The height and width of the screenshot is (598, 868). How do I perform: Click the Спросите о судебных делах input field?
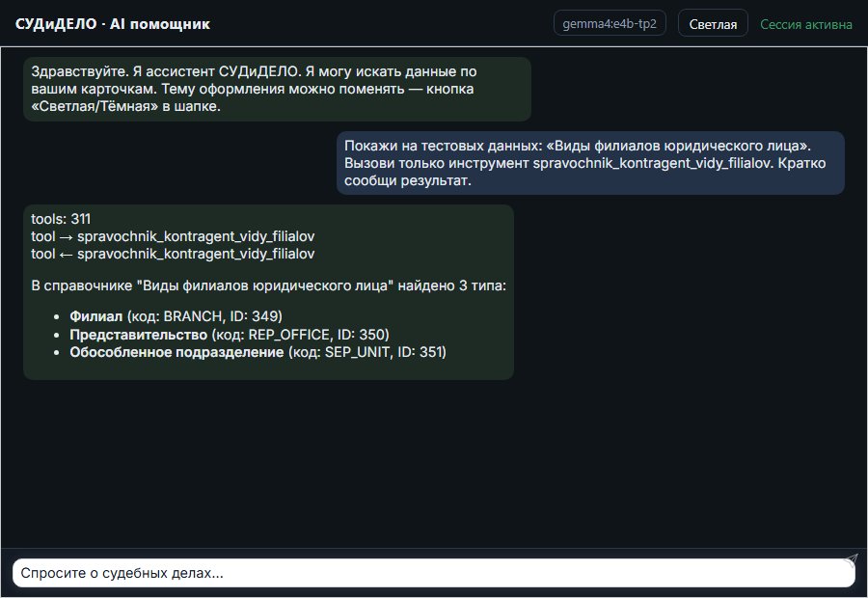pos(433,573)
